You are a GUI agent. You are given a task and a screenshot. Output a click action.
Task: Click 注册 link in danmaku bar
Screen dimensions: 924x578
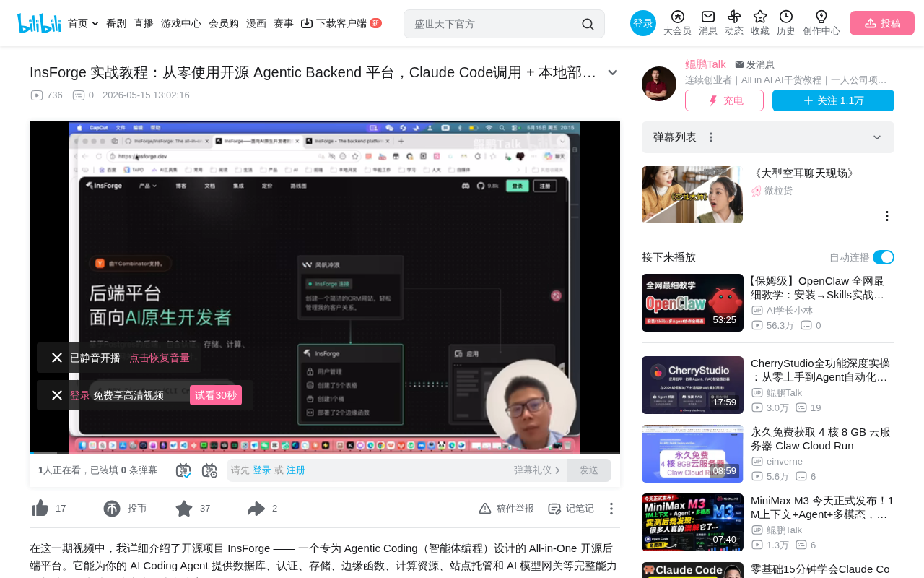(x=296, y=470)
